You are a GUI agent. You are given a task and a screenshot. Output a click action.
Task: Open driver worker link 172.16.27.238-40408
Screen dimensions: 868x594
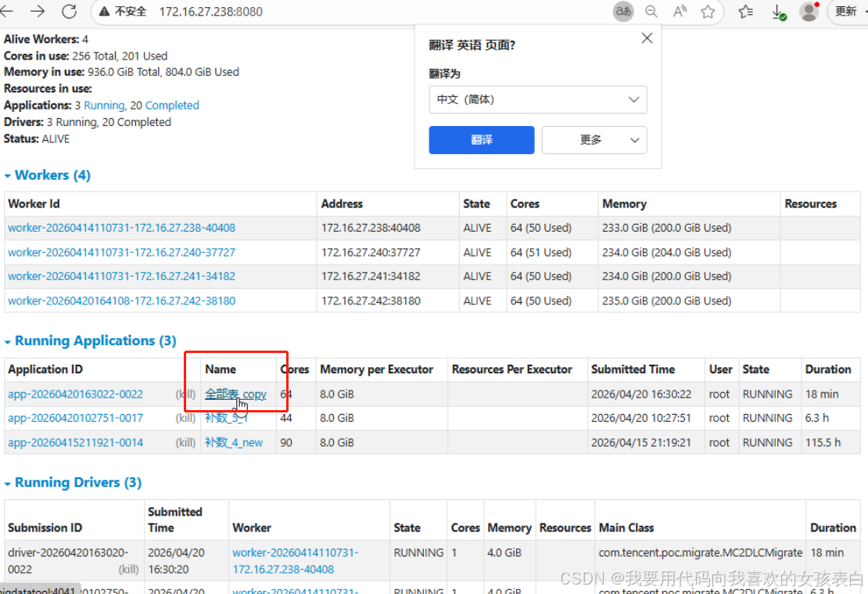[x=295, y=561]
